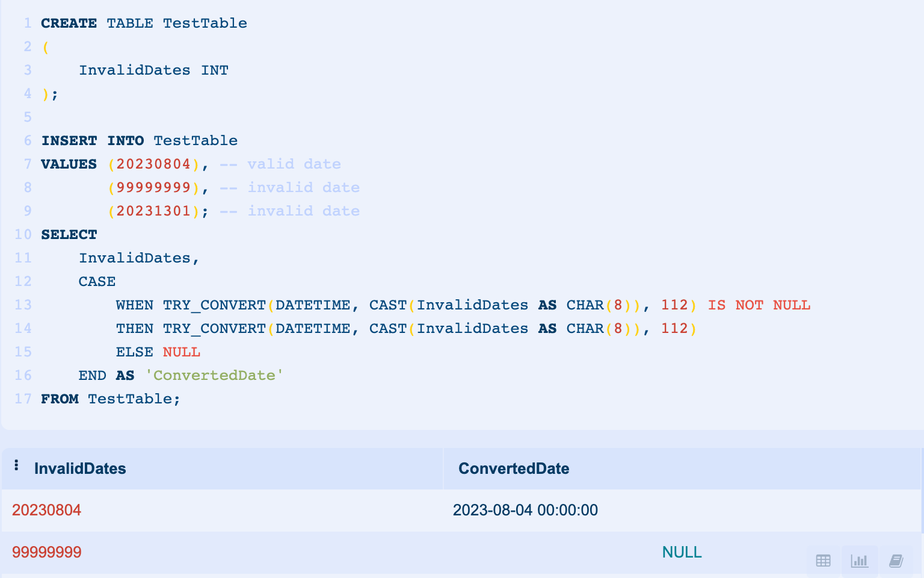This screenshot has height=578, width=924.
Task: Select the NULL result cell
Action: click(682, 552)
